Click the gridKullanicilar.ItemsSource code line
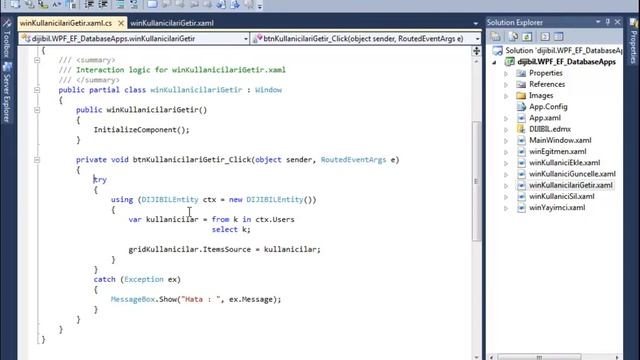Image resolution: width=640 pixels, height=360 pixels. [224, 249]
